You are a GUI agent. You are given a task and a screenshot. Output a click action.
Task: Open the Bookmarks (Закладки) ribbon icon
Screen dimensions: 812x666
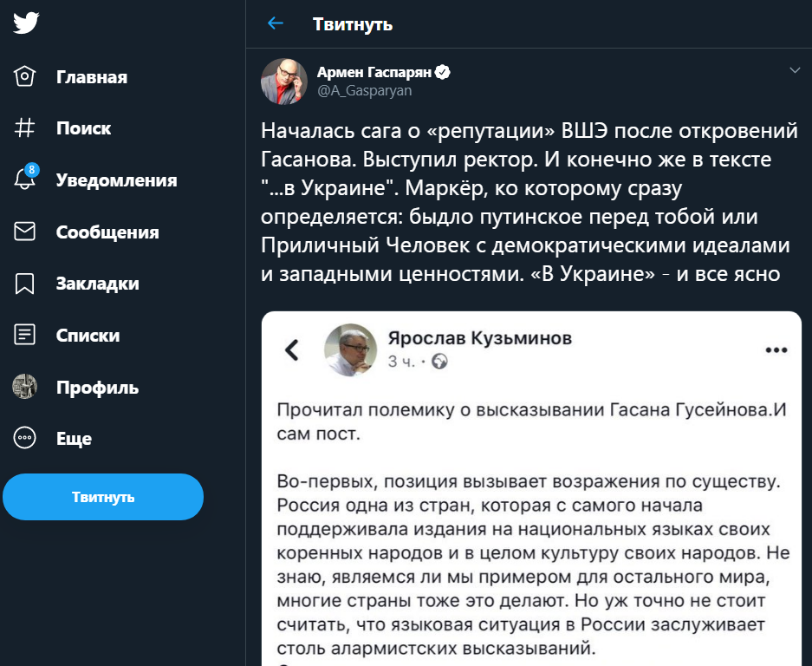coord(25,284)
